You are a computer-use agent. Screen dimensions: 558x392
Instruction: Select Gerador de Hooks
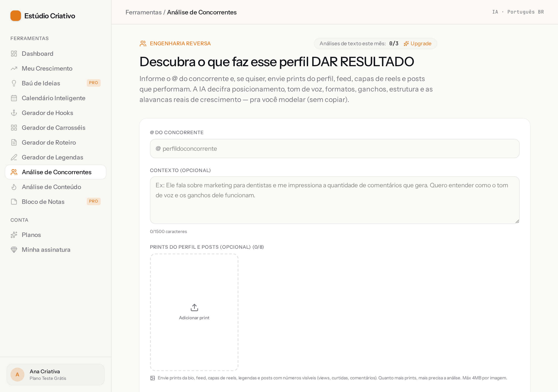[x=56, y=113]
